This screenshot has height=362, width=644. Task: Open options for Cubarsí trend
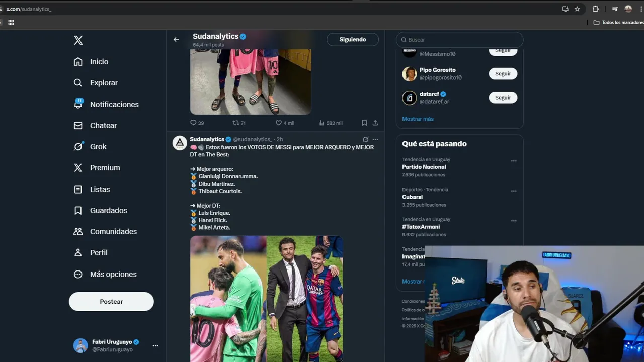(x=514, y=191)
